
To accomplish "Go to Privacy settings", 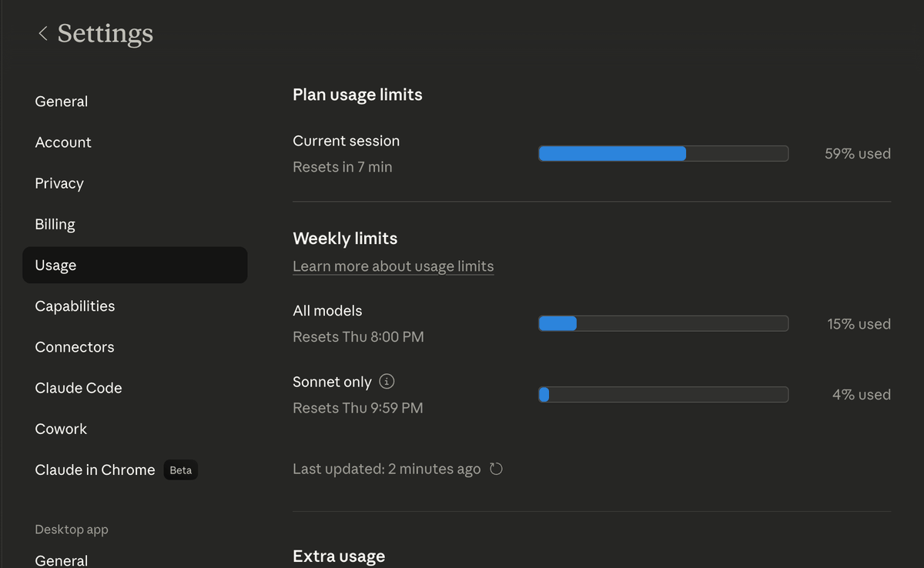I will coord(135,183).
